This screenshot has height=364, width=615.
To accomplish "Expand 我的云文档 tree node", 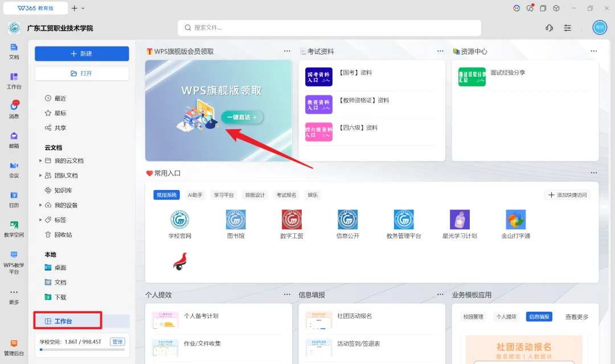I will click(x=40, y=160).
